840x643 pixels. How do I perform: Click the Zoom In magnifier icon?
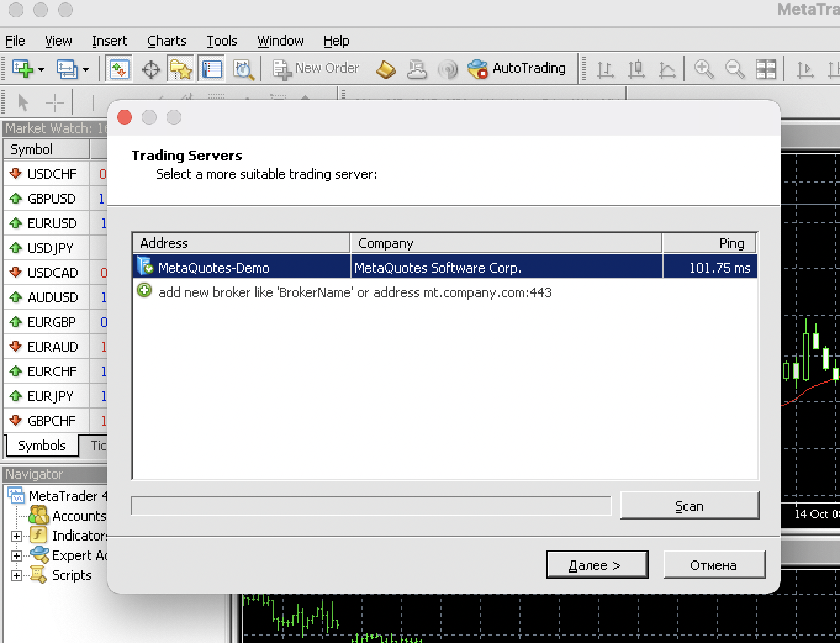point(704,68)
